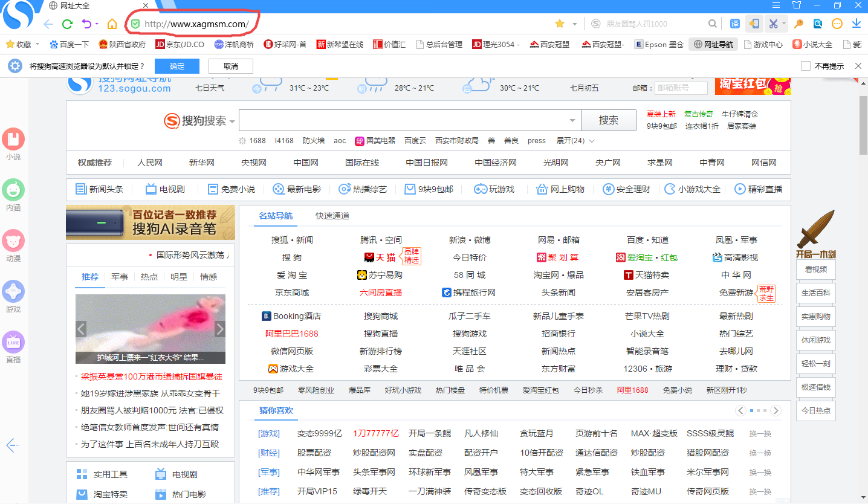The image size is (868, 504).
Task: Click the 今日热点 right sidebar button
Action: 815,410
